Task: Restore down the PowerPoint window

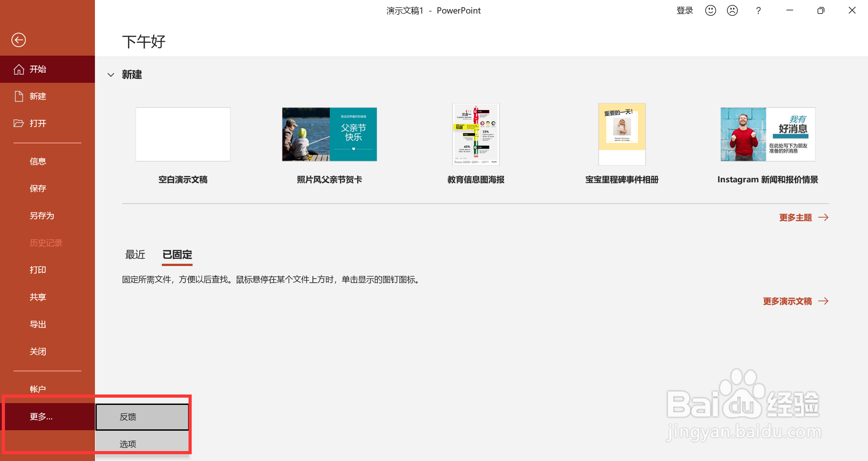Action: click(x=821, y=10)
